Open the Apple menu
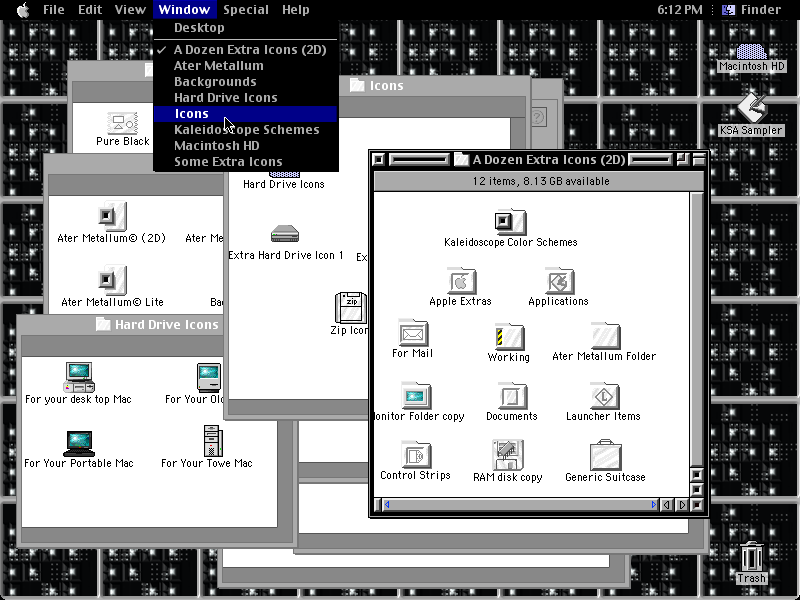 [x=23, y=10]
